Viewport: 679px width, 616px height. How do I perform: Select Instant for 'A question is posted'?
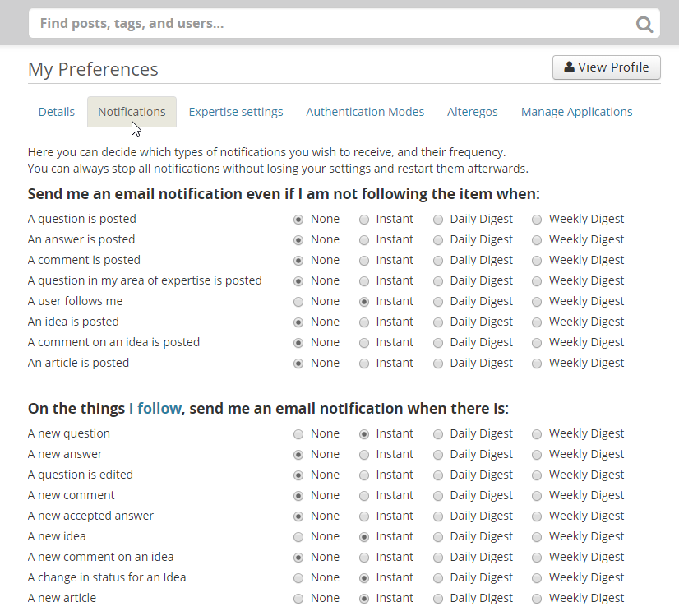(364, 220)
